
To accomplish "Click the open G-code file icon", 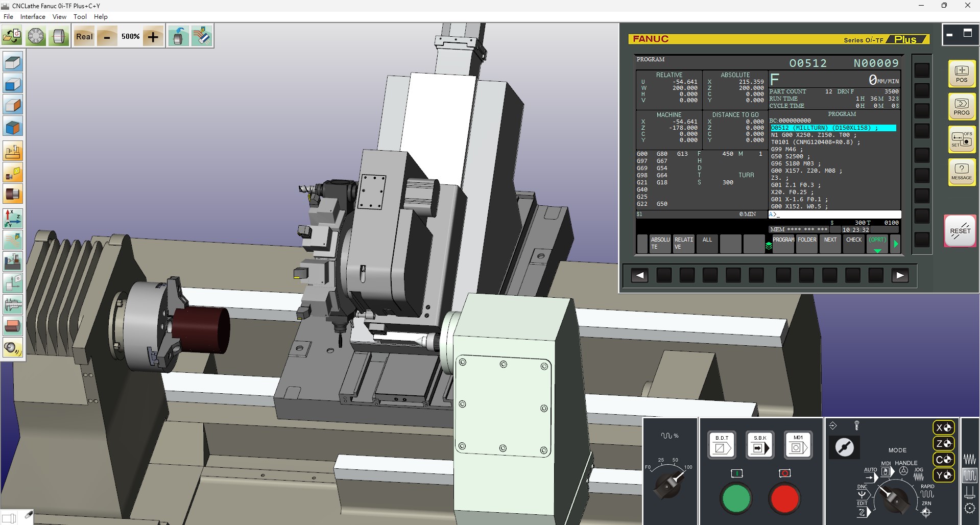I will (12, 36).
